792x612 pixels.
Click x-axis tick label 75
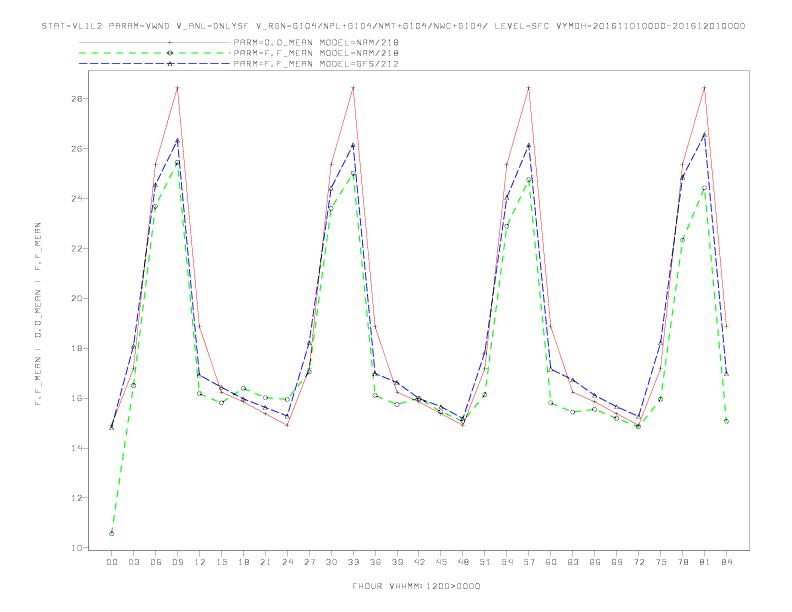pyautogui.click(x=661, y=562)
